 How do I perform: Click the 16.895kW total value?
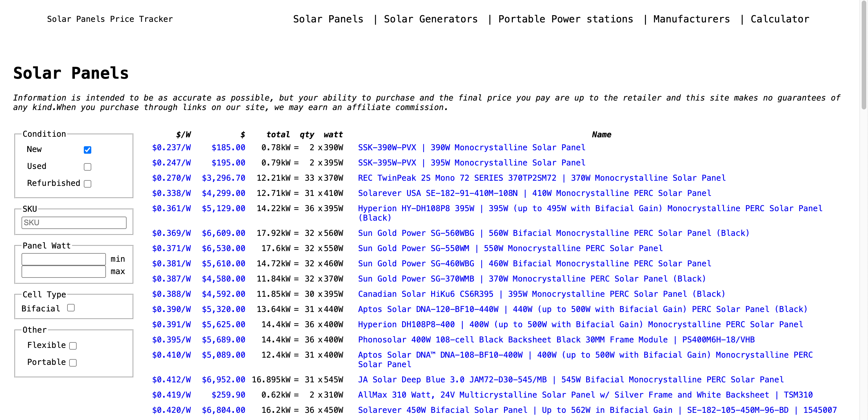(271, 379)
